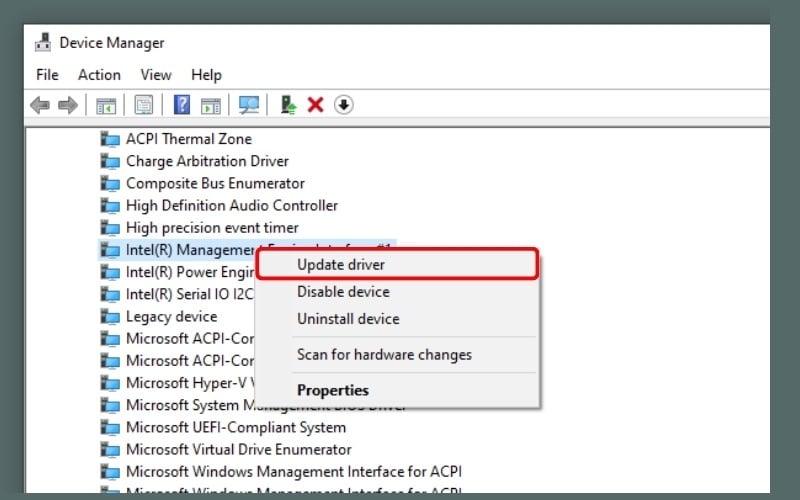Click icon beside Microsoft Virtual Drive Enumerator

[x=110, y=449]
